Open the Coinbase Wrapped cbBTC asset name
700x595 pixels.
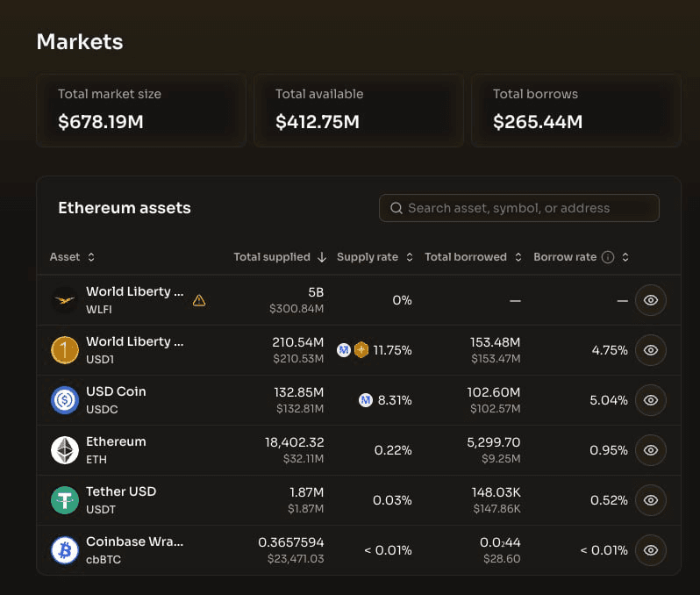pos(135,541)
